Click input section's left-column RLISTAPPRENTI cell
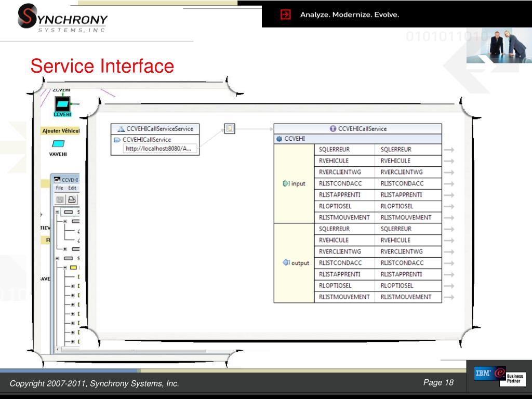This screenshot has height=399, width=532. [344, 195]
